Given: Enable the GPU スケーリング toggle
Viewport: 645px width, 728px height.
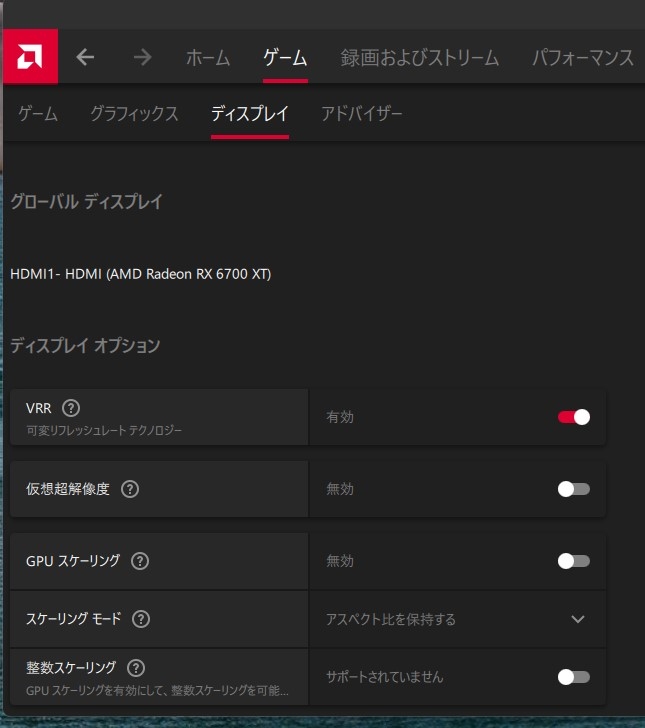Looking at the screenshot, I should 574,561.
